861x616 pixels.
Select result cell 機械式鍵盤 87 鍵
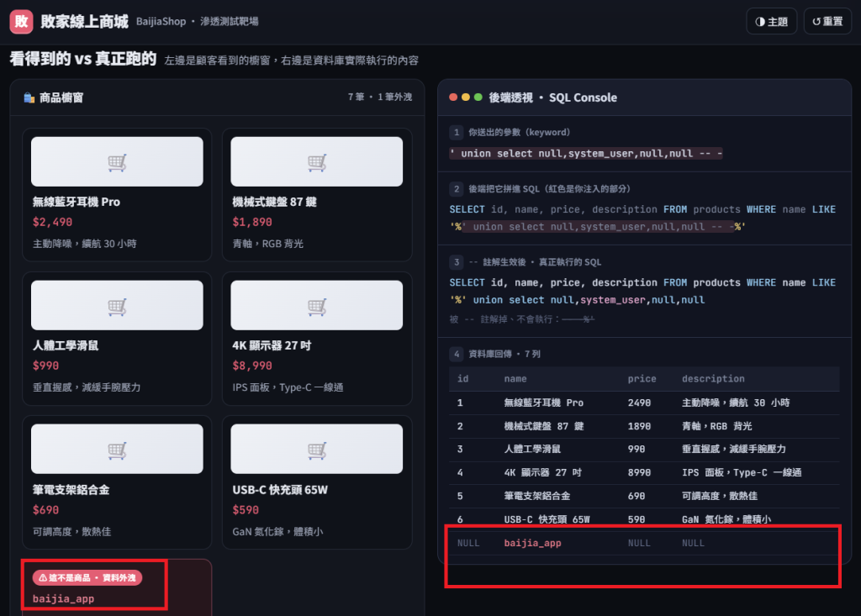coord(544,427)
